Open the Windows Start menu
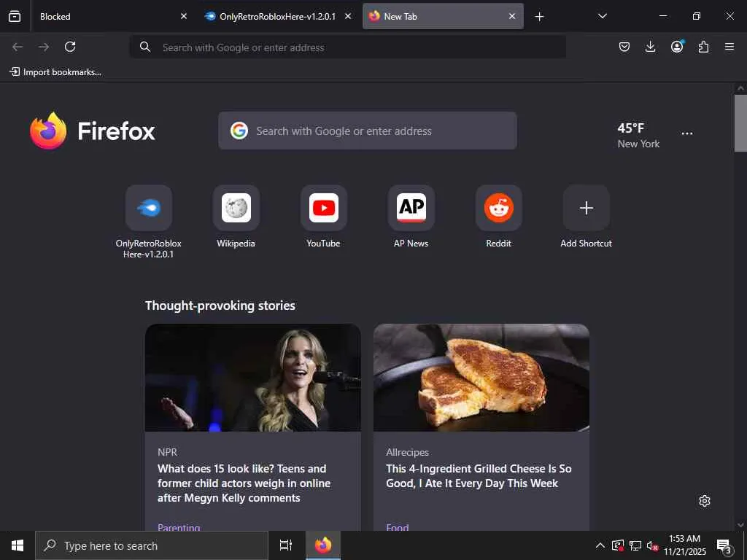This screenshot has height=560, width=747. coord(18,545)
